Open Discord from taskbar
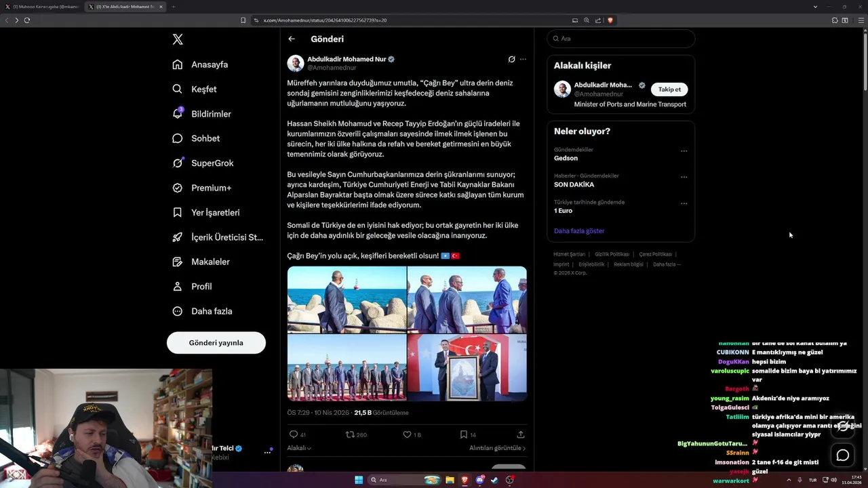 [479, 480]
